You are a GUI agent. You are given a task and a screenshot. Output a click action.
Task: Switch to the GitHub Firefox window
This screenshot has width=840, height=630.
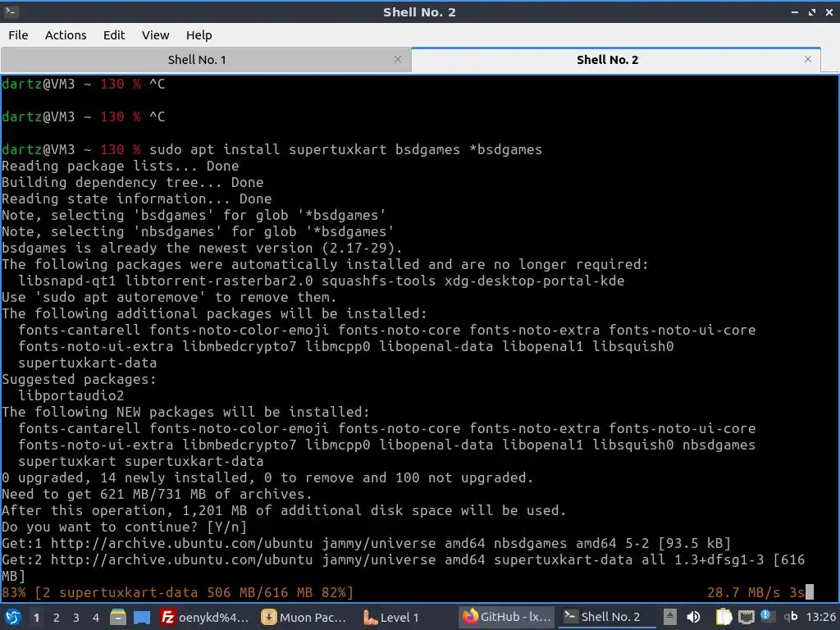pyautogui.click(x=505, y=617)
